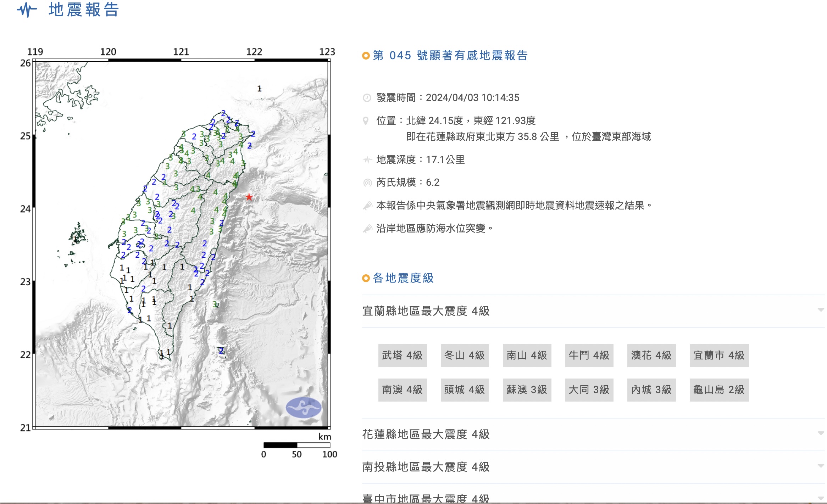Select the 龜山島 2級 station tag
The image size is (827, 504).
point(719,390)
